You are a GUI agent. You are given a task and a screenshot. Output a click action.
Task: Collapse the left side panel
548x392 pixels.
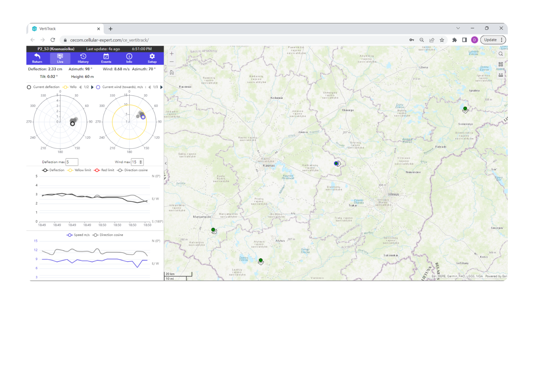click(x=166, y=163)
